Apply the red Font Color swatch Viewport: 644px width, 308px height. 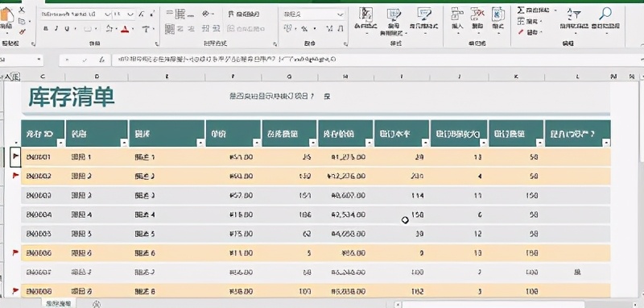pos(126,29)
